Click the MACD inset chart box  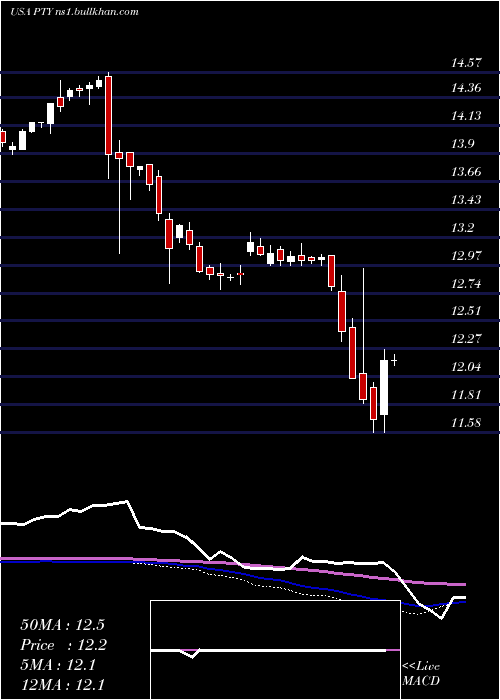[x=275, y=650]
